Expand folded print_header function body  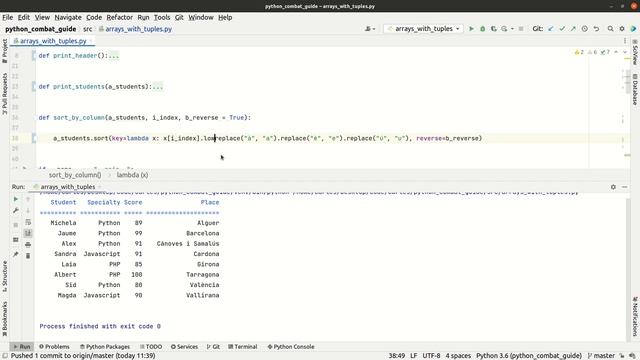pos(113,56)
